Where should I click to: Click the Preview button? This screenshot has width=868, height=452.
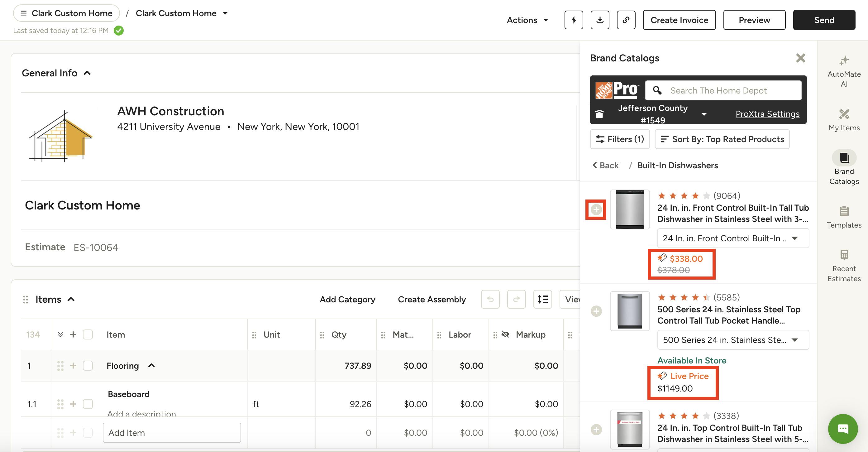pos(754,20)
